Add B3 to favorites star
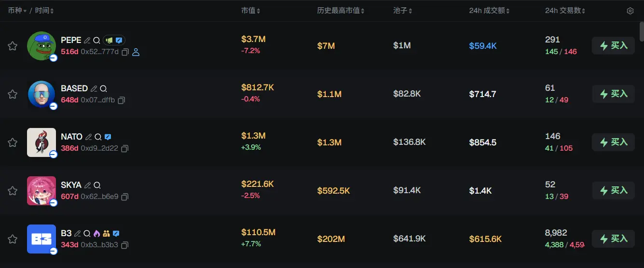The height and width of the screenshot is (268, 644). tap(13, 239)
